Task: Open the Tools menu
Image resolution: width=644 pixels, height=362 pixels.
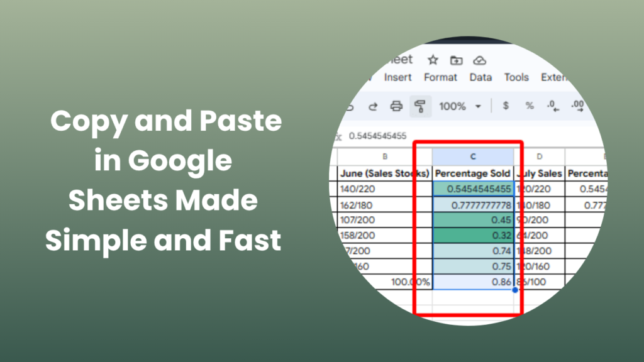Action: [516, 77]
